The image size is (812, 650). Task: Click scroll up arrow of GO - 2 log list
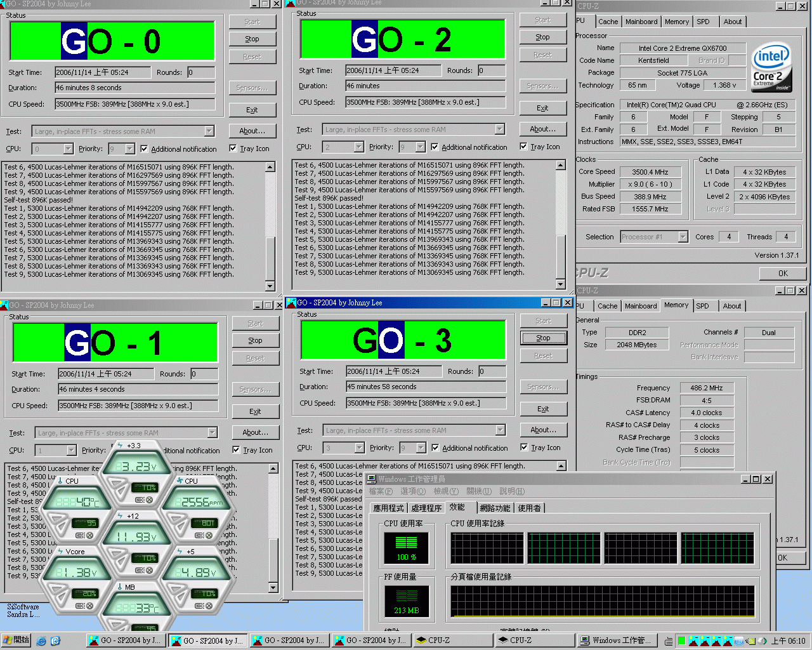tap(560, 165)
